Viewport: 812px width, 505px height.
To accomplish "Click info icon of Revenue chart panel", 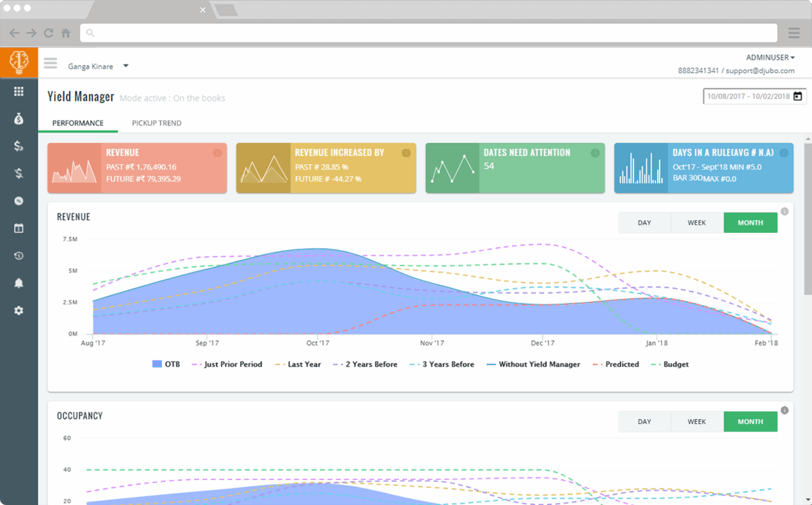I will tap(784, 211).
